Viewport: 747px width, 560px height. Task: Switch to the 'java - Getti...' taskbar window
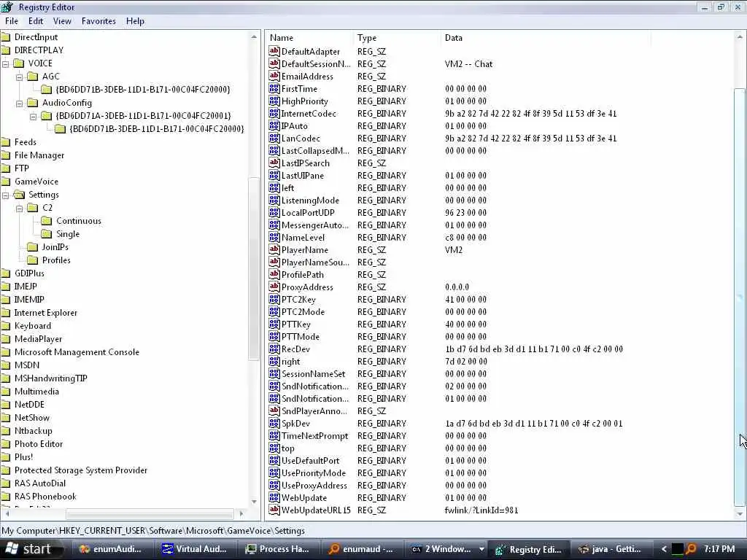(x=612, y=549)
